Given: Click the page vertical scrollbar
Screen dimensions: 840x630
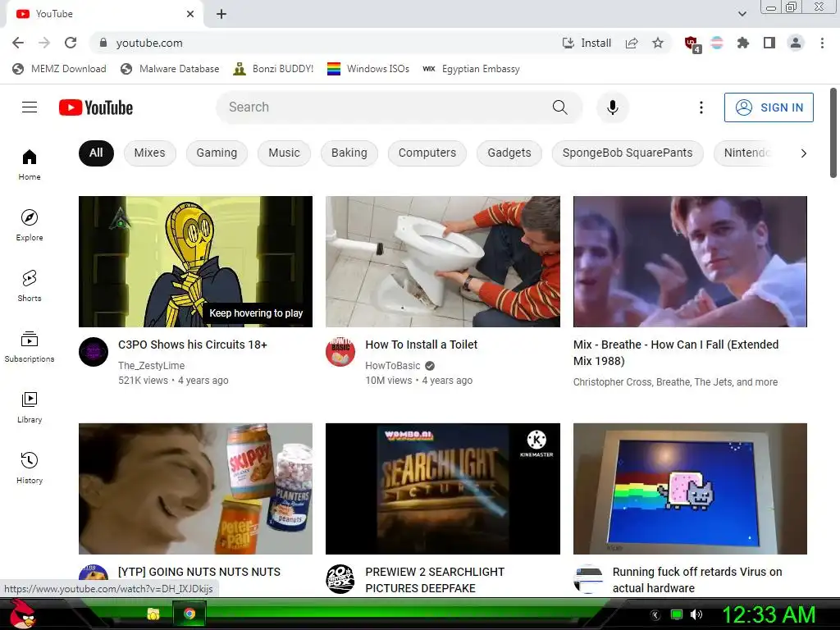Looking at the screenshot, I should point(833,133).
